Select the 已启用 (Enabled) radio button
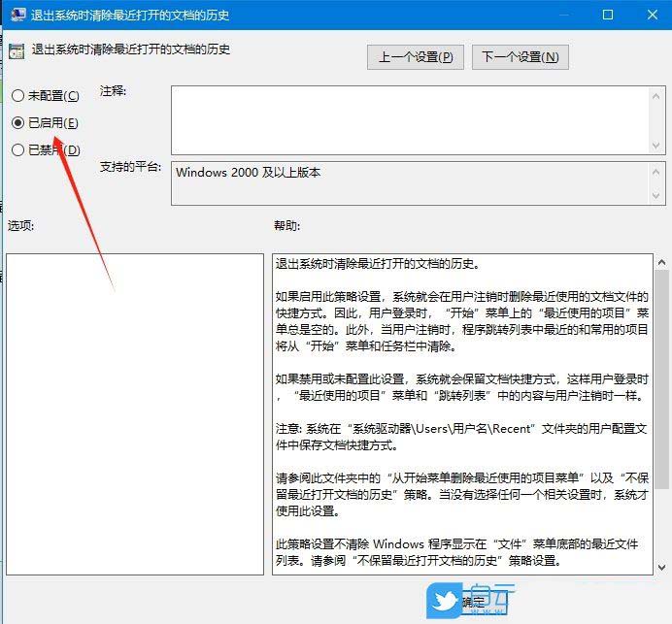672x624 pixels. point(17,123)
